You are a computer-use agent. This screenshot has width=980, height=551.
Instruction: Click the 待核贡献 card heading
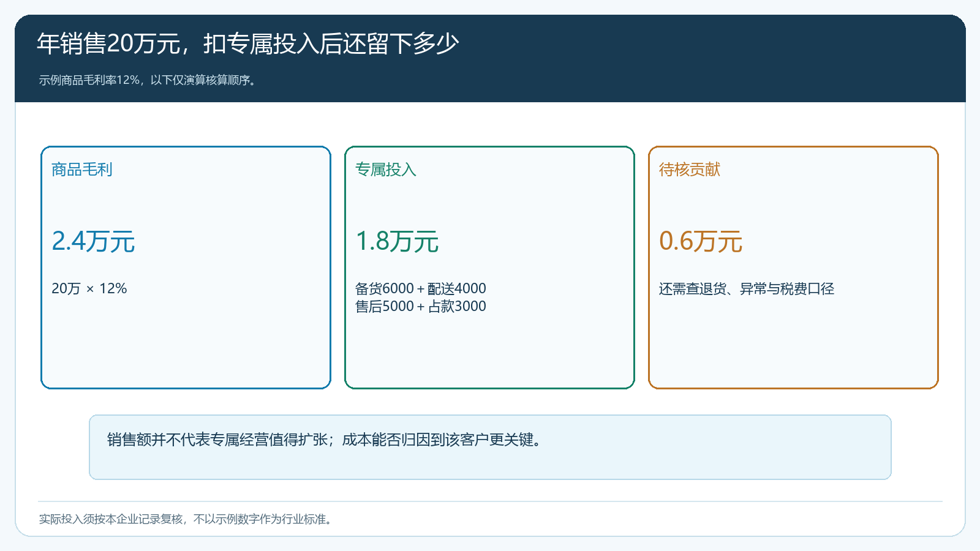click(x=690, y=170)
